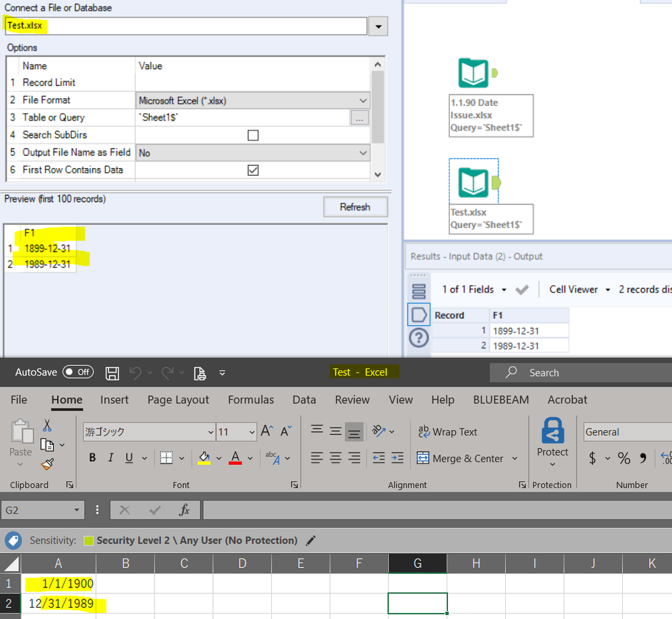672x619 pixels.
Task: Open the 1 of 1 Fields dropdown
Action: [x=505, y=290]
